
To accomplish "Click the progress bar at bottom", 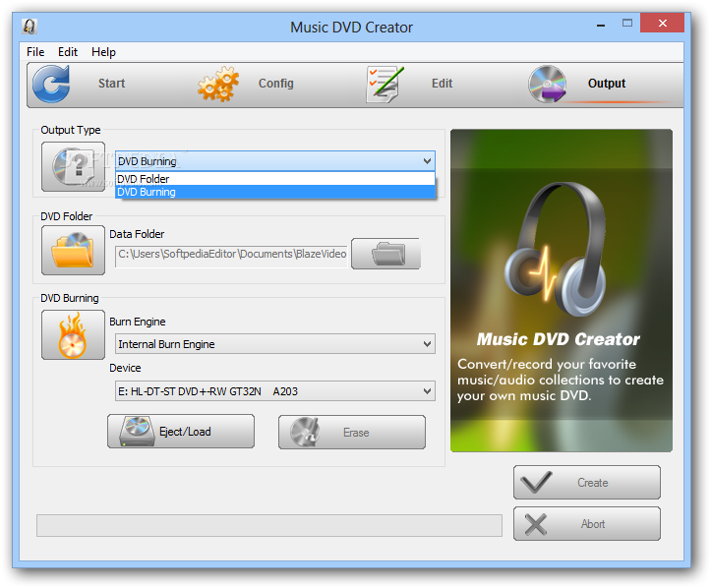I will coord(269,525).
